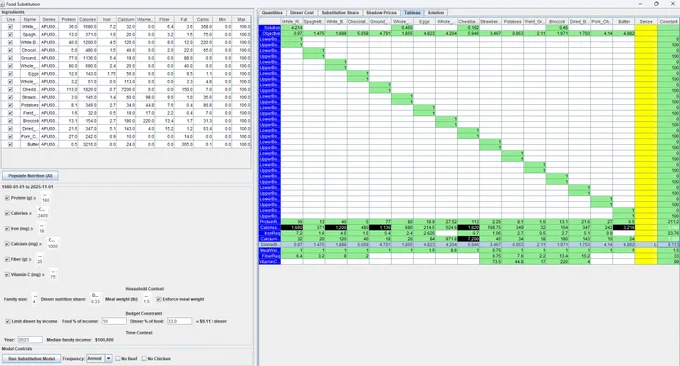Click the Series column header
This screenshot has height=366, width=680.
[49, 20]
